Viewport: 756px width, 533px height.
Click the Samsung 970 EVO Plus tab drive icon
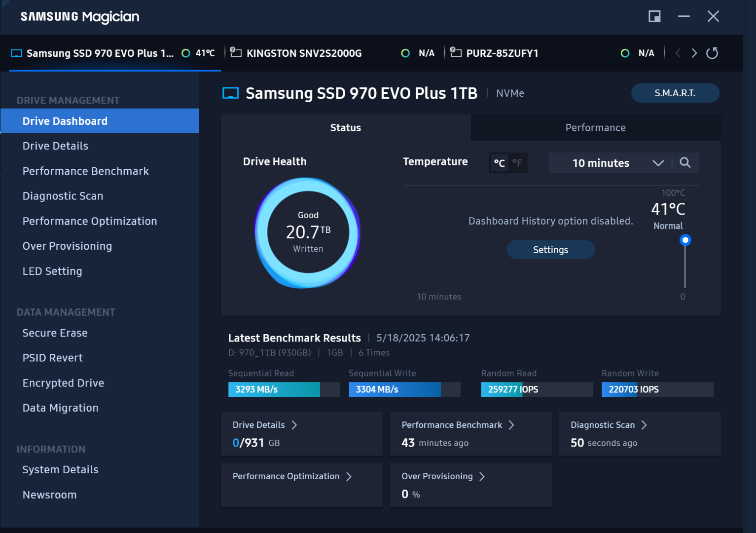point(17,53)
